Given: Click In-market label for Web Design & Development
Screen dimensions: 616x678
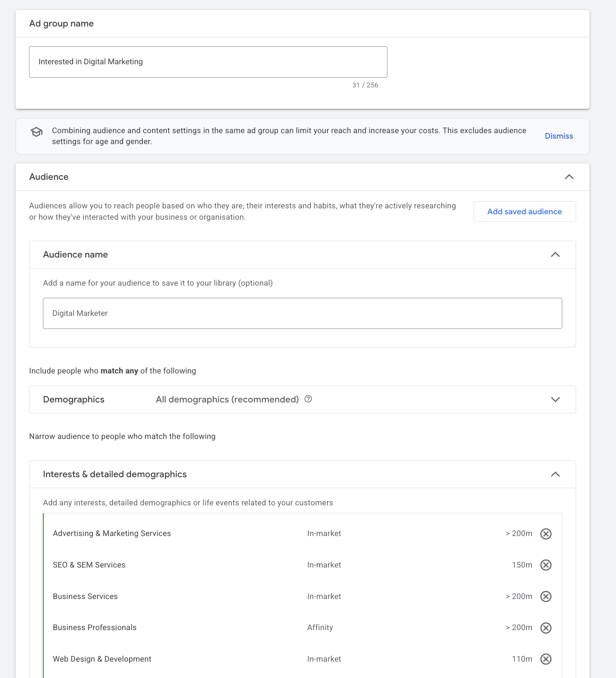Looking at the screenshot, I should 324,659.
